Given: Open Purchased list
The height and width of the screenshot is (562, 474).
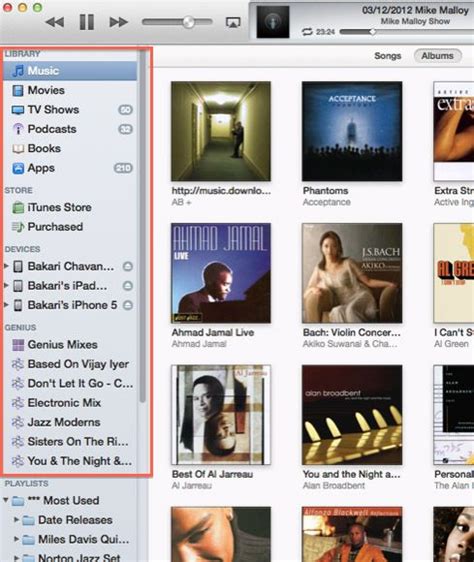Looking at the screenshot, I should pos(70,227).
